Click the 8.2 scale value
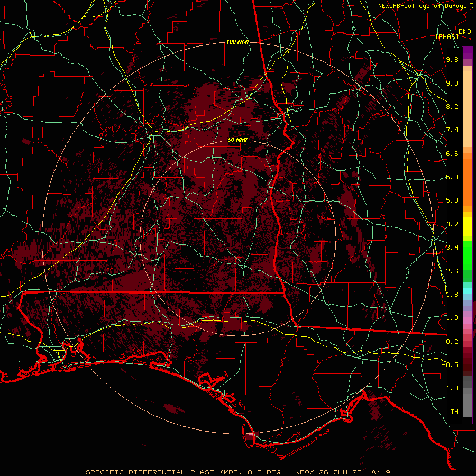The height and width of the screenshot is (476, 476). (x=452, y=106)
